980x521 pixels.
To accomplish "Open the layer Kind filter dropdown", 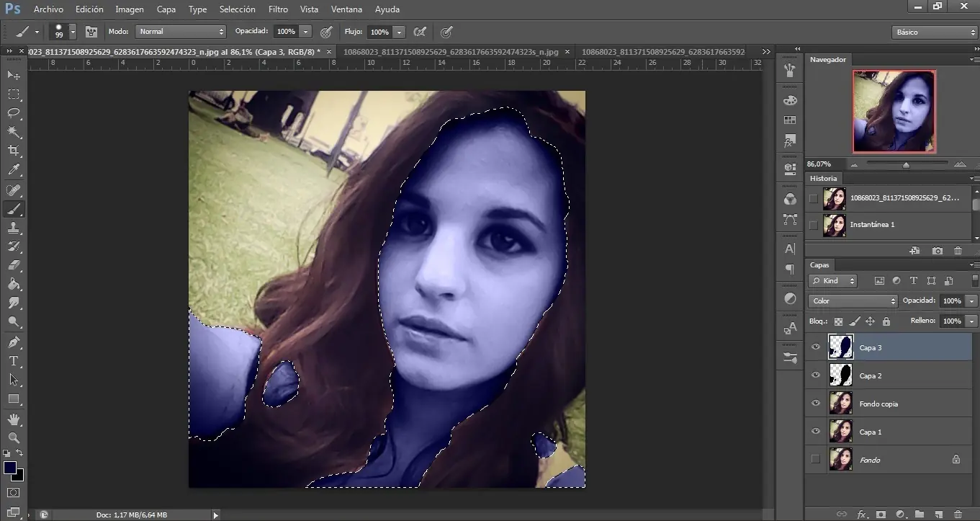I will 833,281.
